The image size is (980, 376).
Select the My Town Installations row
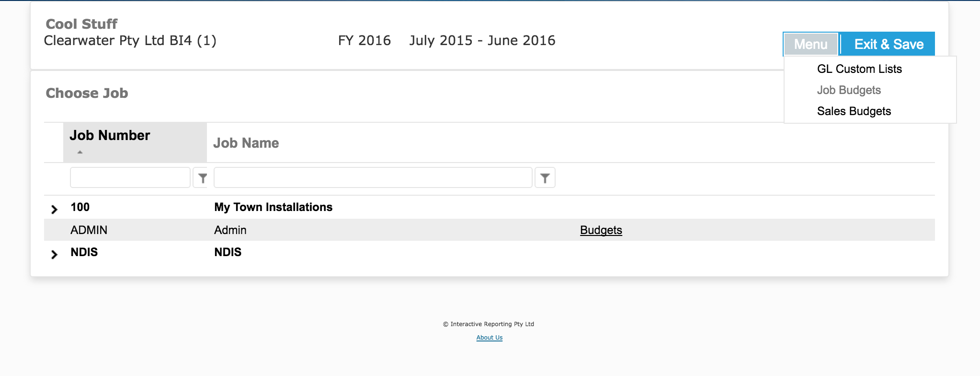490,207
